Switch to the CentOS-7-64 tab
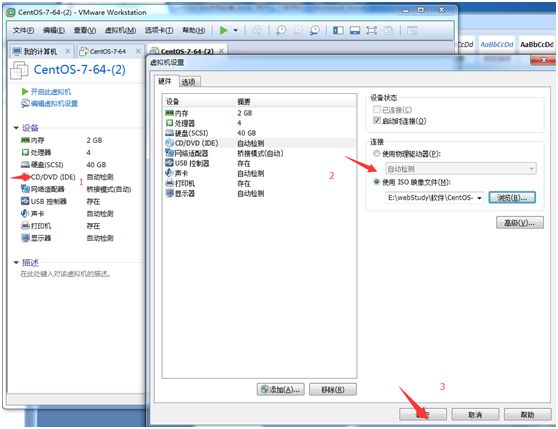The height and width of the screenshot is (429, 558). pyautogui.click(x=108, y=52)
